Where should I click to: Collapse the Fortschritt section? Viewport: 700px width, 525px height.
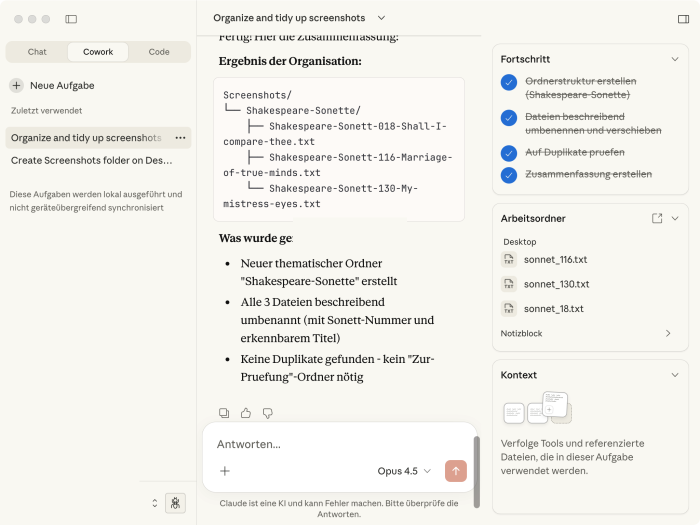(x=675, y=59)
